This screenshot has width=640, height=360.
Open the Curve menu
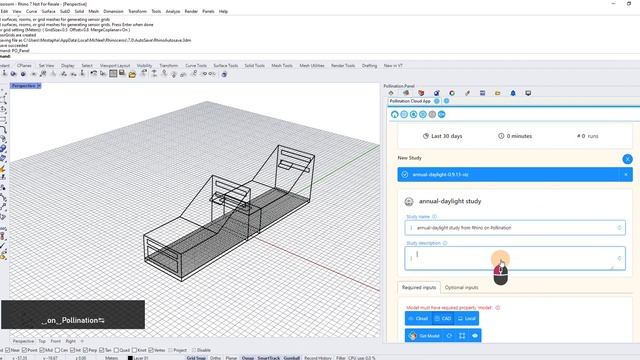click(31, 11)
